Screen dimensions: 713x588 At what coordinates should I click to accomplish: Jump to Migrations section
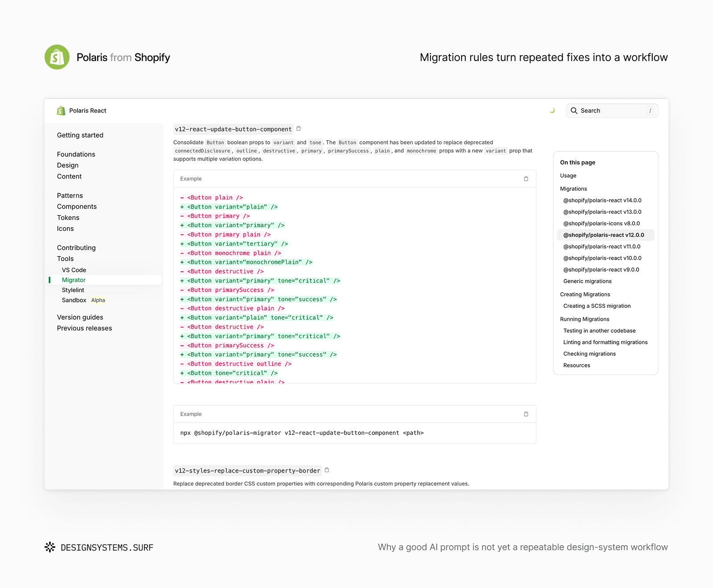tap(574, 189)
